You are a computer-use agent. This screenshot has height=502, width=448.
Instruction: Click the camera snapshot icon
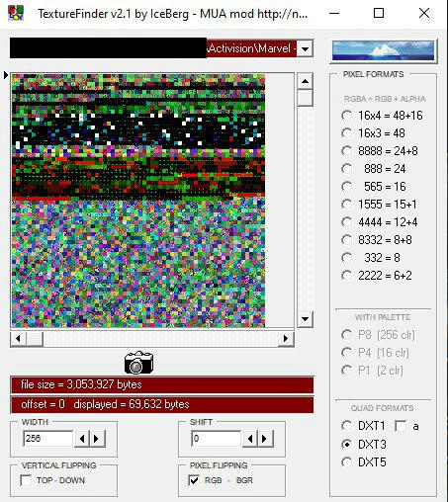(138, 363)
